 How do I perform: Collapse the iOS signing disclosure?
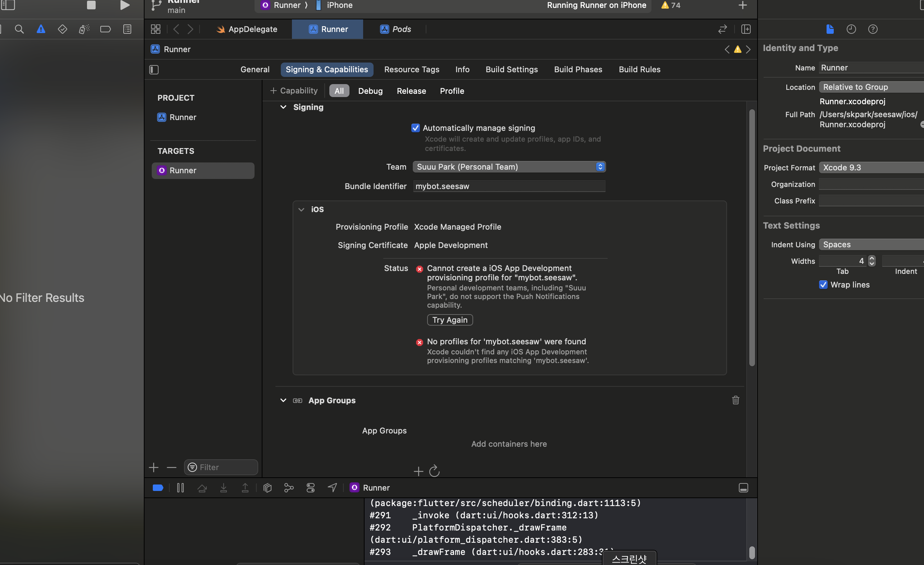point(301,210)
